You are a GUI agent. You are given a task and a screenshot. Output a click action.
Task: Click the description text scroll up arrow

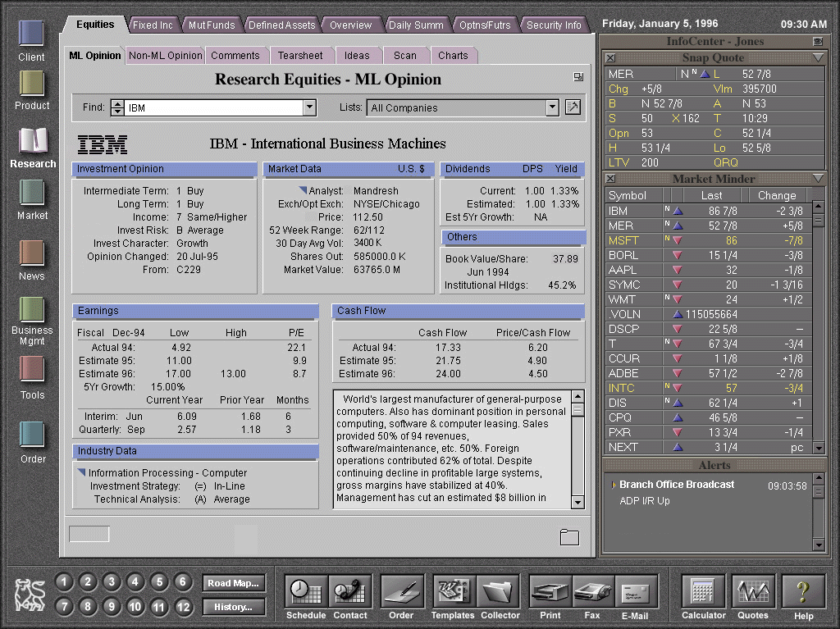(x=577, y=397)
